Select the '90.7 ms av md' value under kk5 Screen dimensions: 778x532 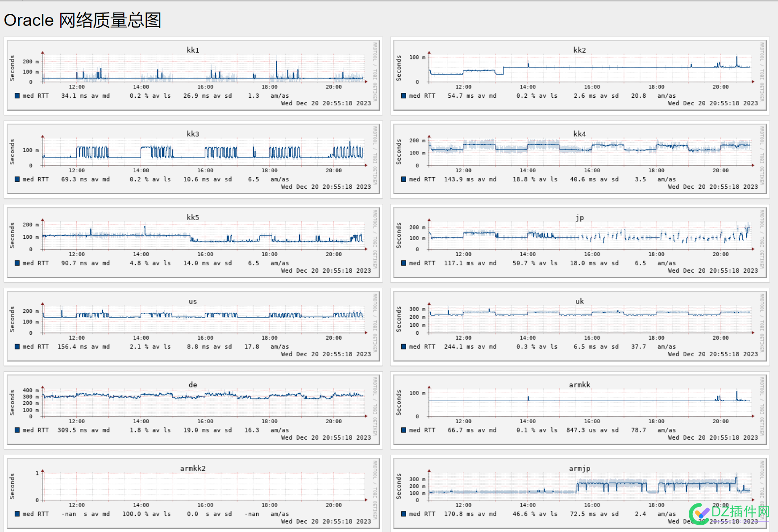(x=85, y=263)
